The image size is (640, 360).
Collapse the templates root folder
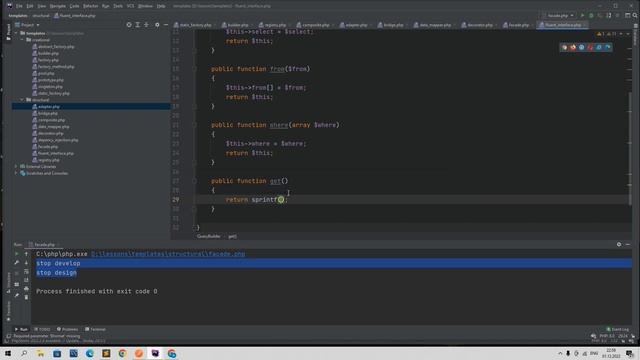(x=16, y=33)
